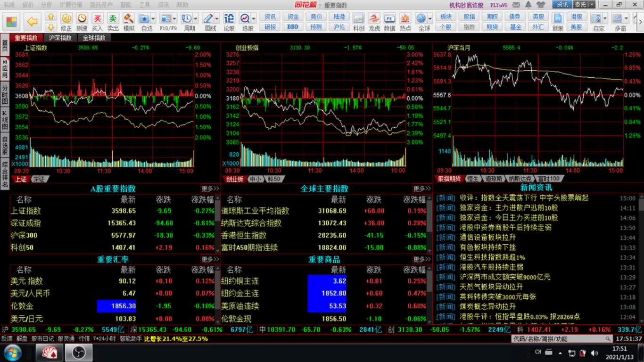Select the 科50 chart tab
Screen dimensions: 644x362
click(x=273, y=179)
